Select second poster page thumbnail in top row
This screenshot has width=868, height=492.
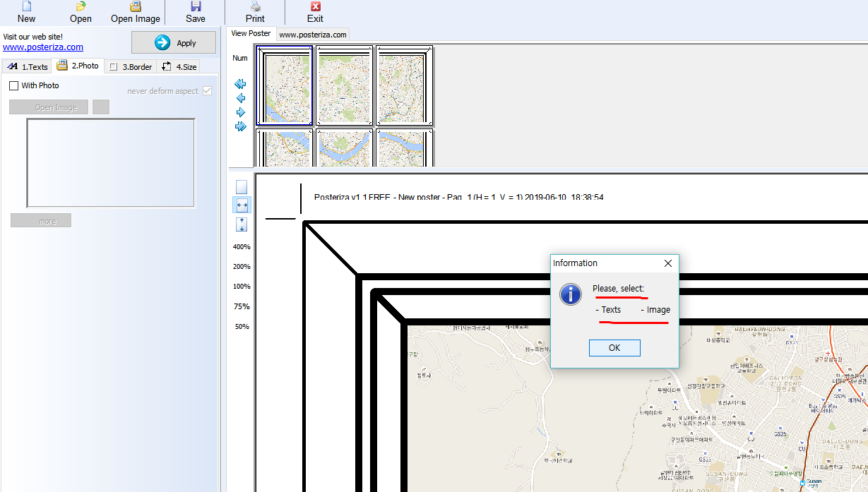tap(344, 86)
